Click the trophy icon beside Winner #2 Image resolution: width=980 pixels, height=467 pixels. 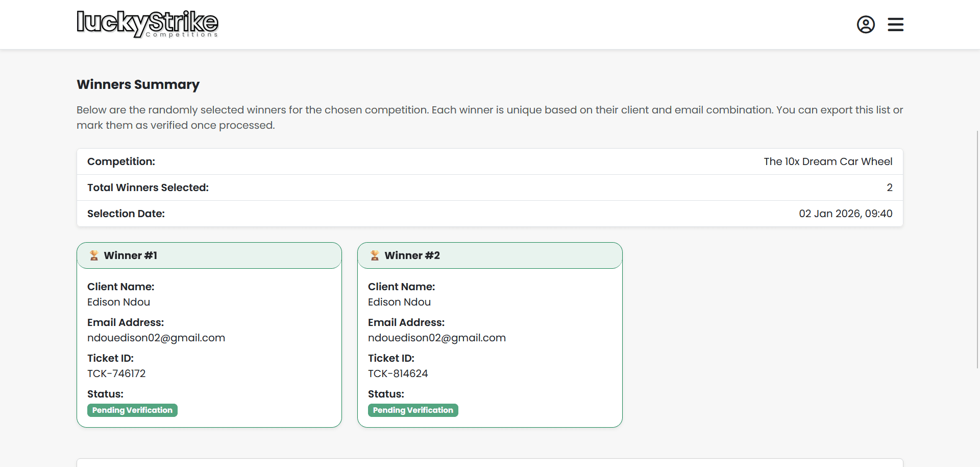375,255
